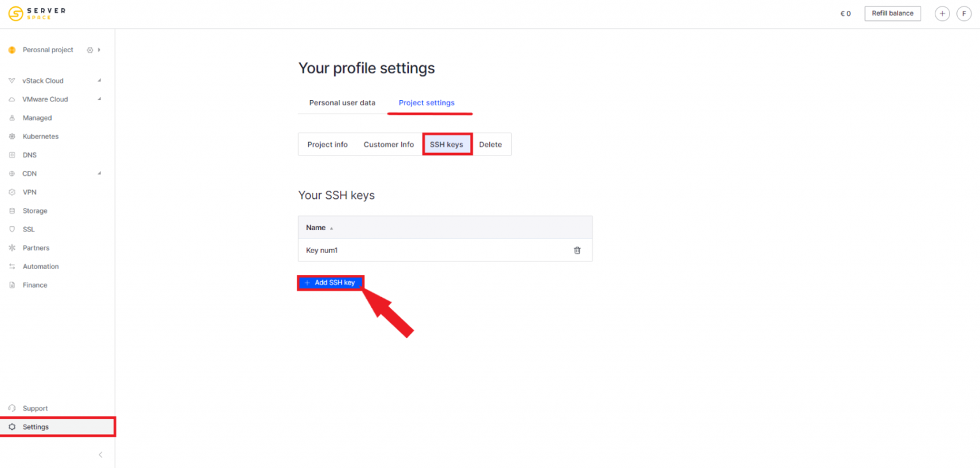Switch to Personal user data tab
This screenshot has width=980, height=468.
(342, 103)
